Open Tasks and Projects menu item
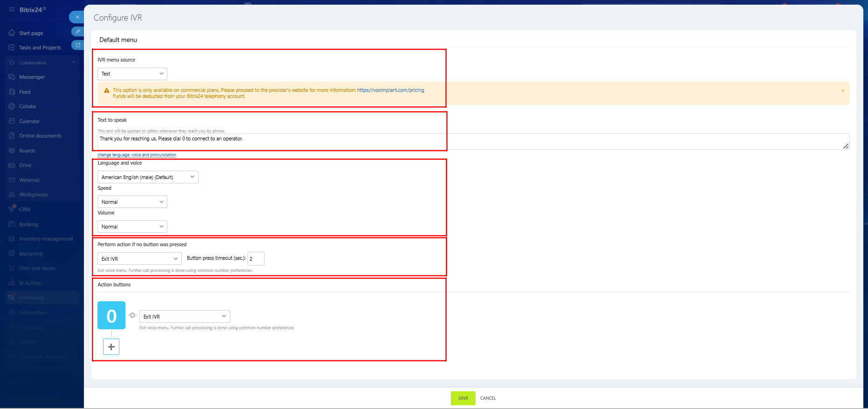Screen dimensions: 868x409 40,48
